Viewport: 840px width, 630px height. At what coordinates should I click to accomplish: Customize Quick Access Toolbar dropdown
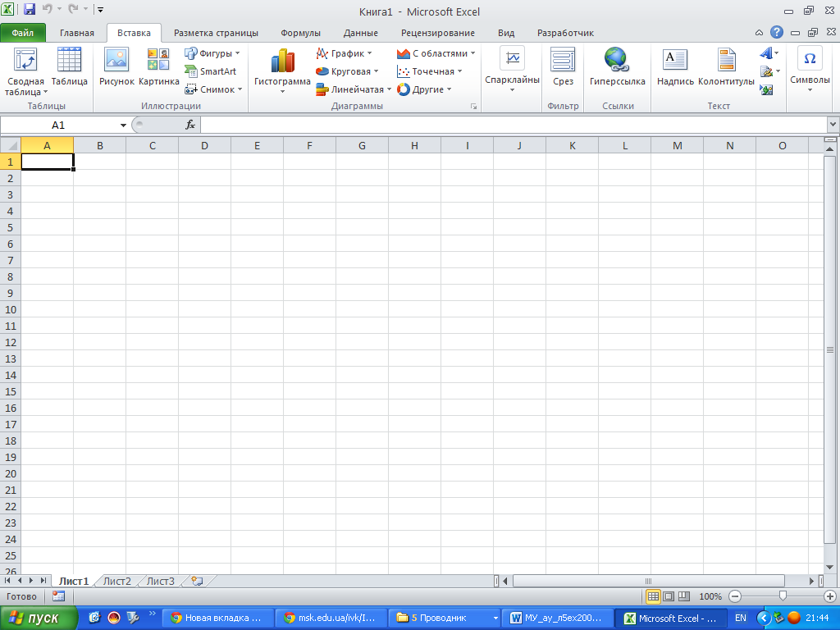click(100, 10)
